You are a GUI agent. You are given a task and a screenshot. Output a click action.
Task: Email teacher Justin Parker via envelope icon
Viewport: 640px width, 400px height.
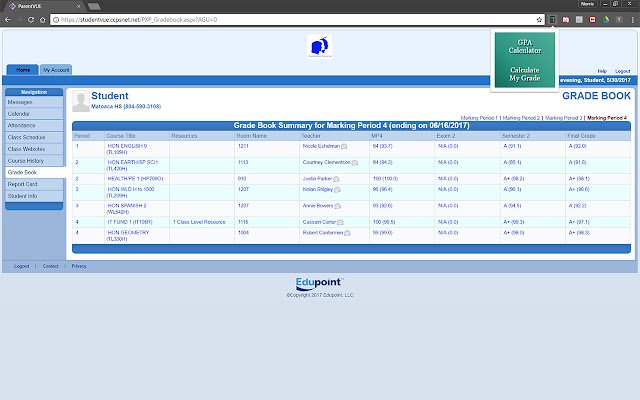[x=336, y=179]
